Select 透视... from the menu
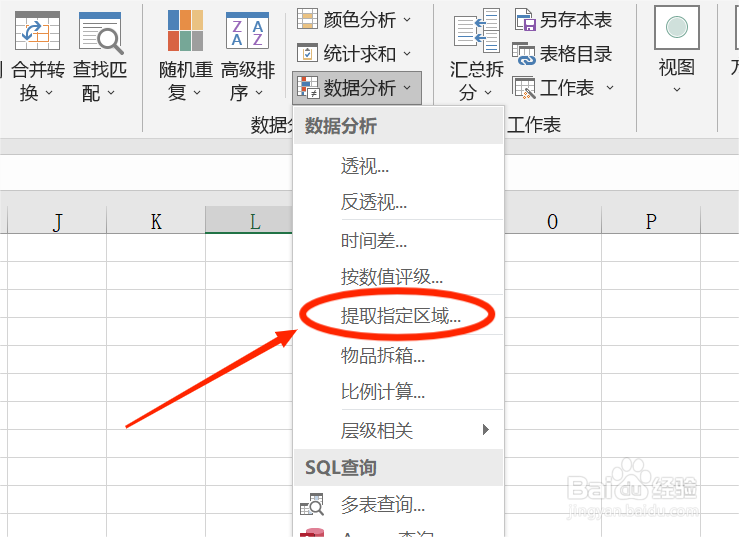This screenshot has height=537, width=739. tap(399, 166)
